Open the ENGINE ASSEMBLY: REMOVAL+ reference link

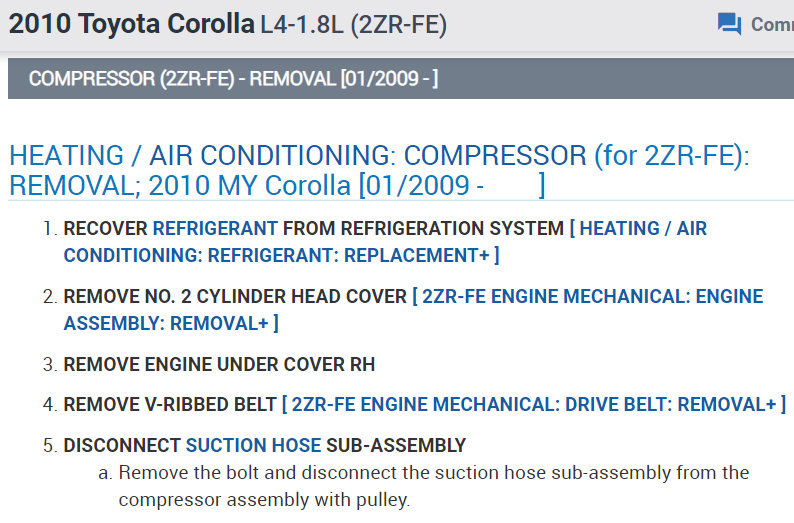pos(170,323)
